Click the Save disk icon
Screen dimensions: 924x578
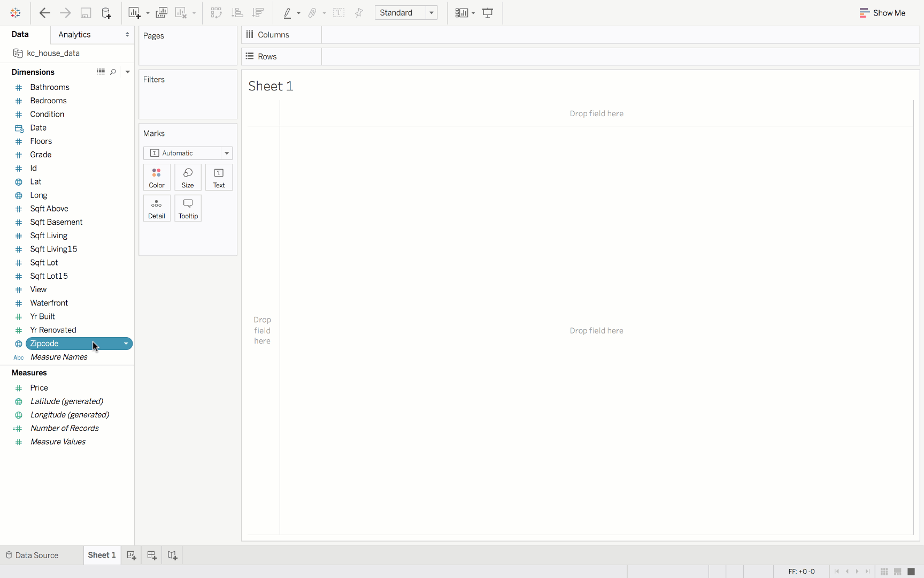[86, 13]
